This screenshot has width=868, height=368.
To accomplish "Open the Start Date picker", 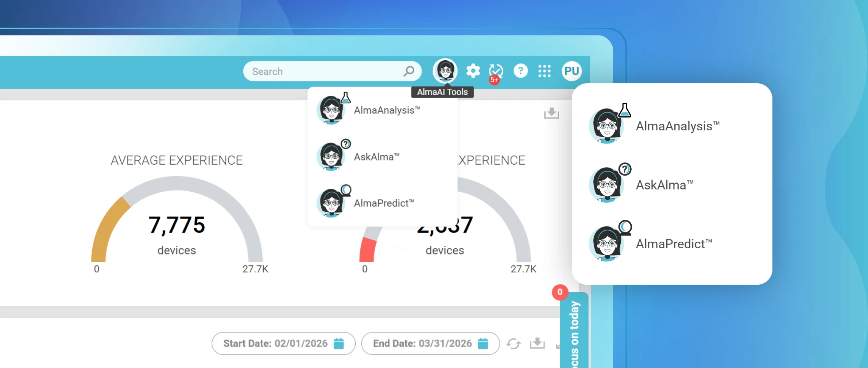I will pos(283,344).
